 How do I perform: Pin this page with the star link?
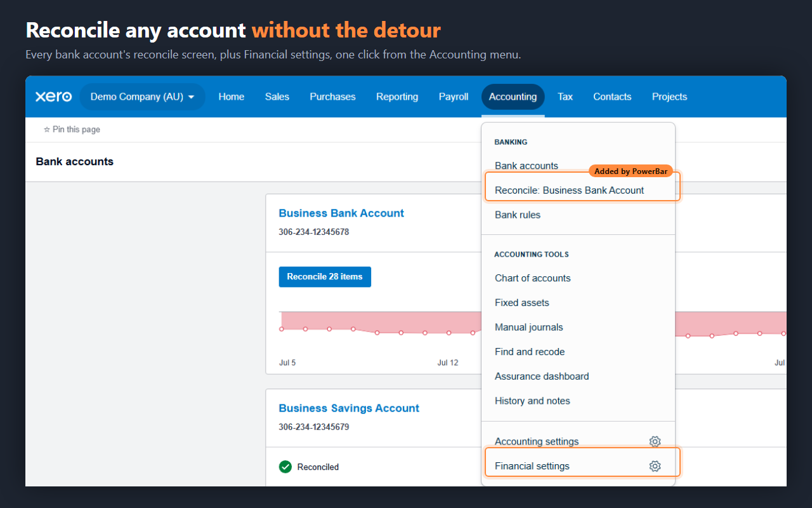pos(72,130)
